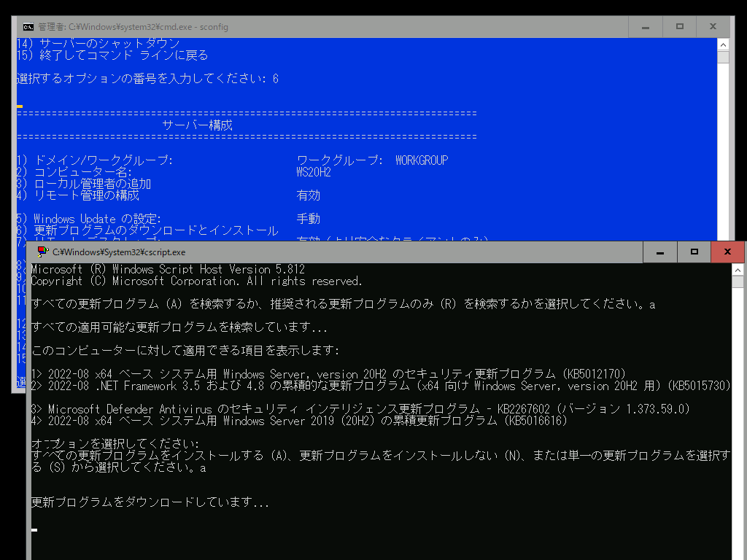Image resolution: width=747 pixels, height=560 pixels.
Task: Minimize the sconfig command prompt window
Action: (646, 27)
